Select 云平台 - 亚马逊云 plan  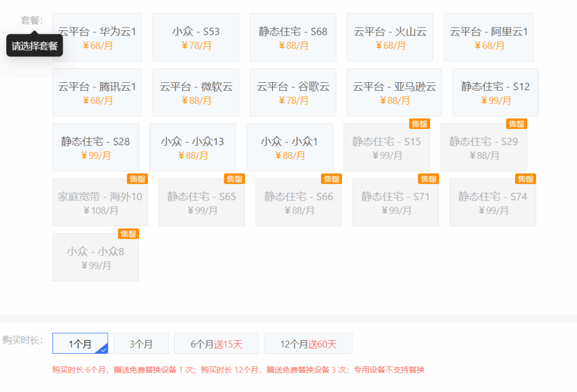[394, 92]
